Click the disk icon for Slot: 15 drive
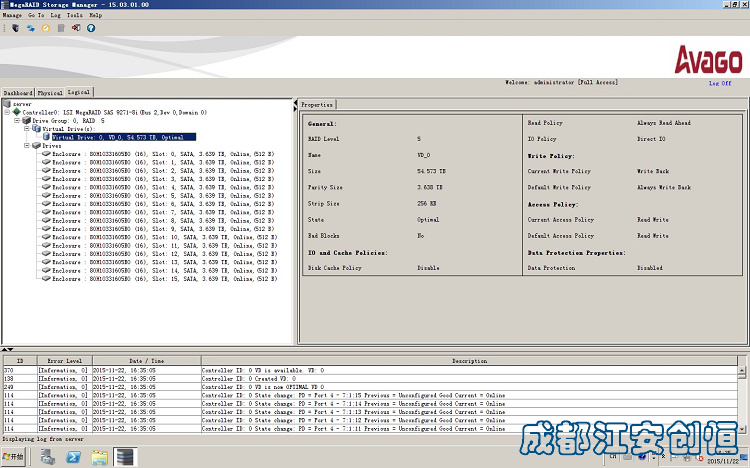The height and width of the screenshot is (468, 750). coord(46,279)
